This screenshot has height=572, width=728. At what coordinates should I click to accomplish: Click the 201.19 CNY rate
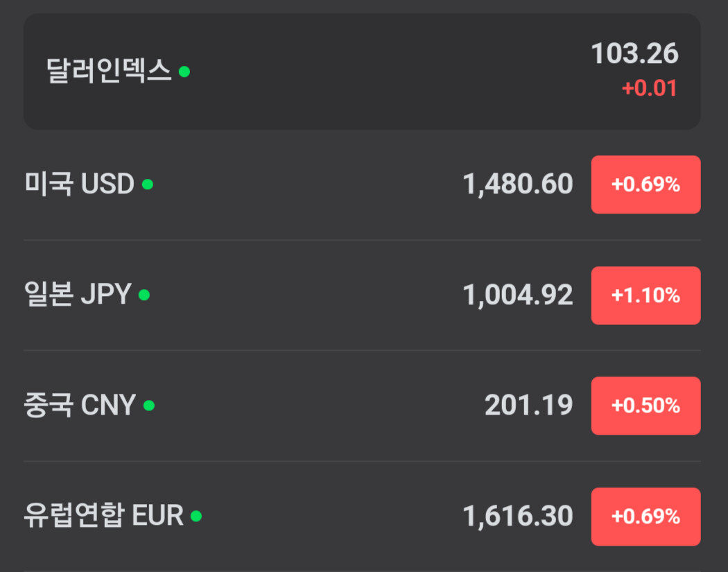528,406
